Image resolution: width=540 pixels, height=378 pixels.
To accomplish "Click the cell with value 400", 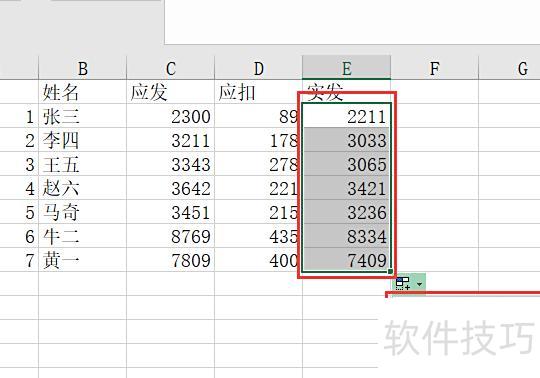I will pyautogui.click(x=258, y=260).
